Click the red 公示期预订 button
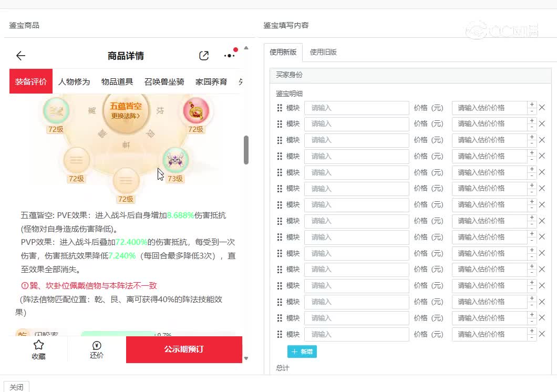The width and height of the screenshot is (557, 392). point(184,349)
